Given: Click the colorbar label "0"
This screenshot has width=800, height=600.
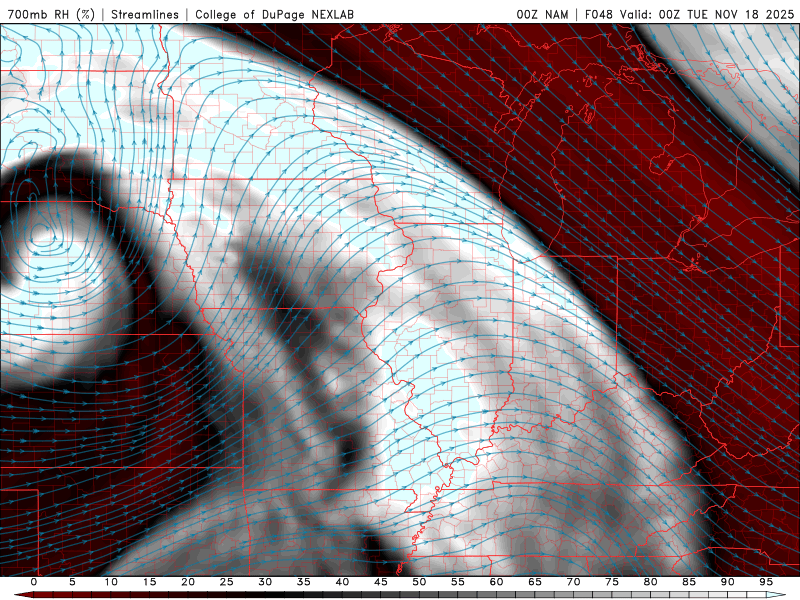Looking at the screenshot, I should click(34, 582).
